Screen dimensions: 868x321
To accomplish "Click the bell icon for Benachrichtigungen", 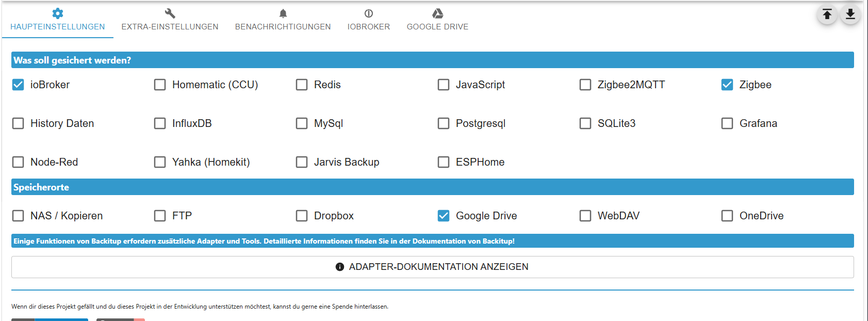I will tap(283, 13).
